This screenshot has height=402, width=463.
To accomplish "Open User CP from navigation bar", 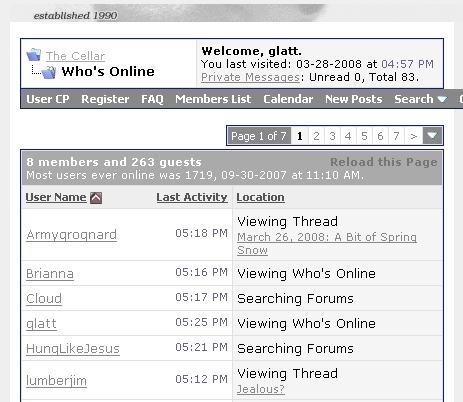I will [48, 99].
